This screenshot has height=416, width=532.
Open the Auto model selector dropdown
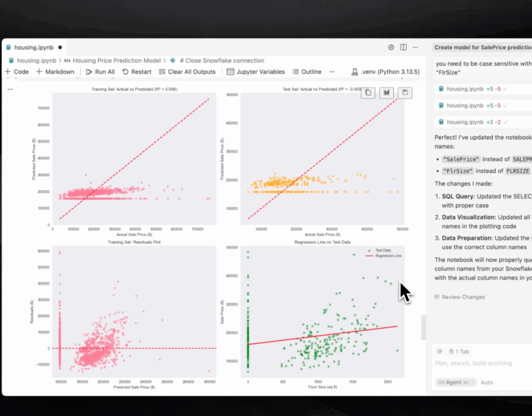(489, 382)
